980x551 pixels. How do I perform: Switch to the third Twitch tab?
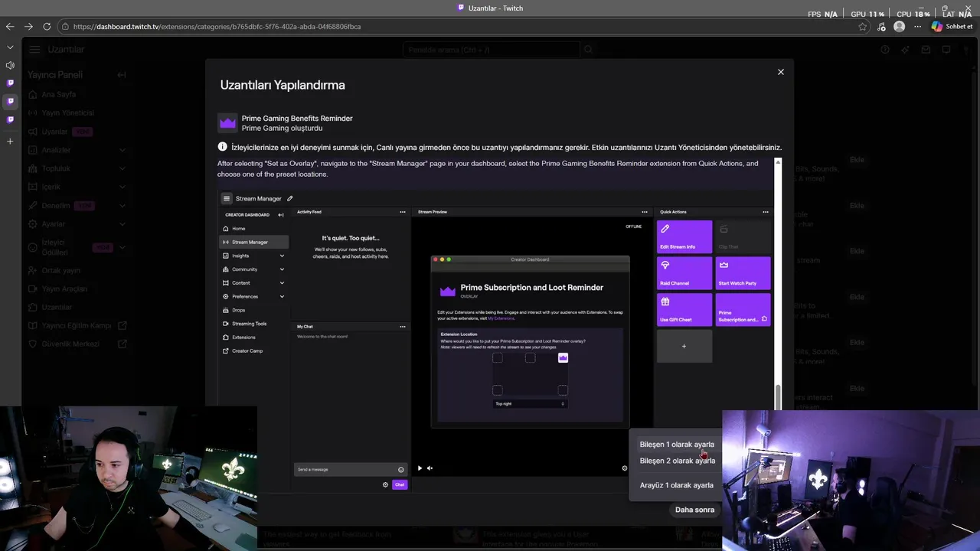(10, 119)
